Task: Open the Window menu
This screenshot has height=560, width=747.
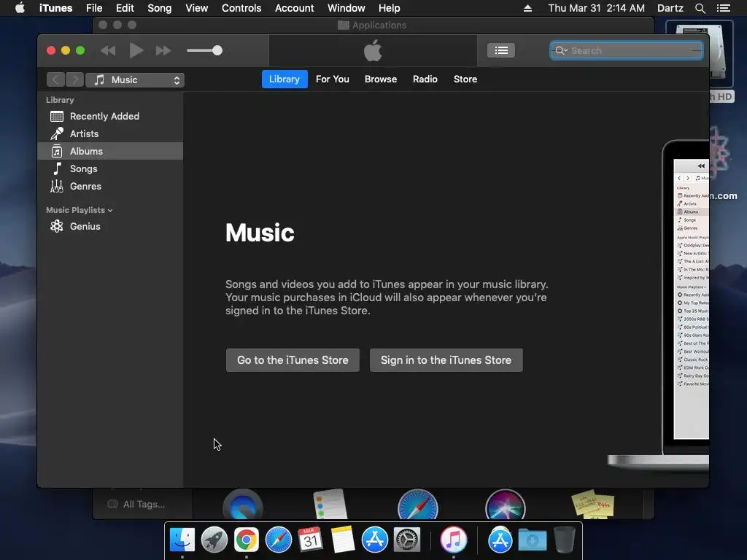Action: pos(347,8)
